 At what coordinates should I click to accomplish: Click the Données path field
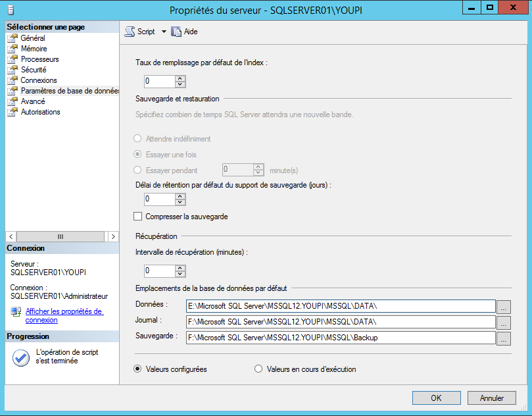point(341,306)
